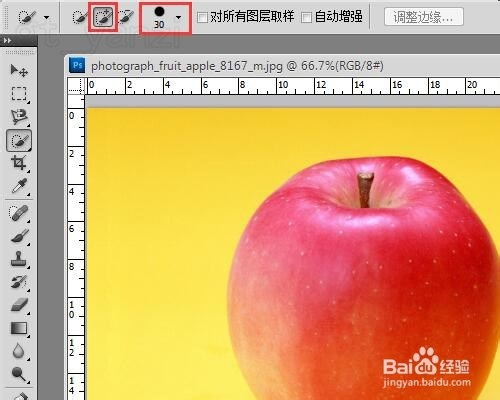Enable 自动增强 checkbox

click(306, 17)
